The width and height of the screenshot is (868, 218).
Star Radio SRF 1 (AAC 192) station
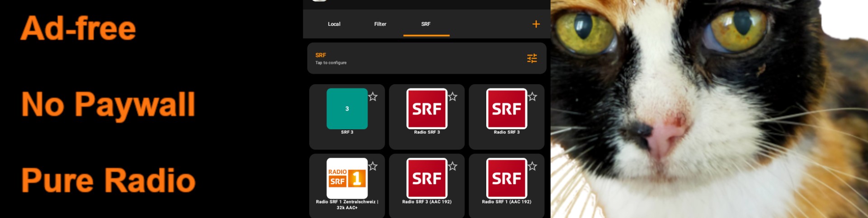533,166
